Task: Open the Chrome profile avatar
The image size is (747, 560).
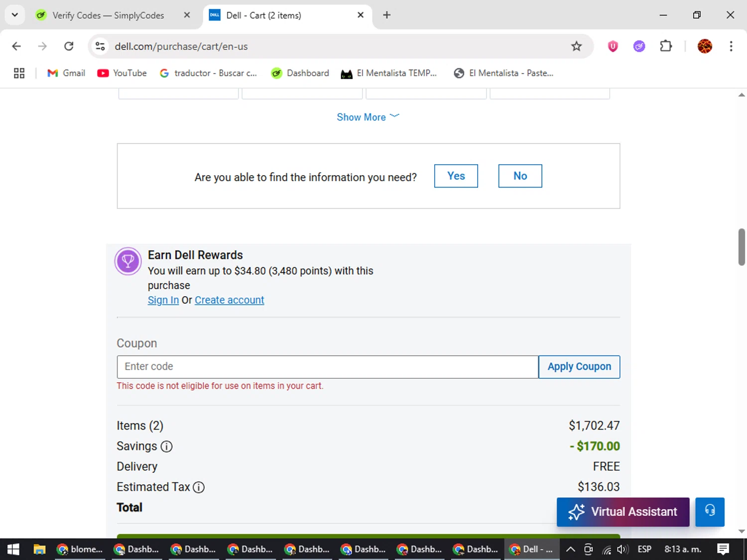Action: pos(705,46)
